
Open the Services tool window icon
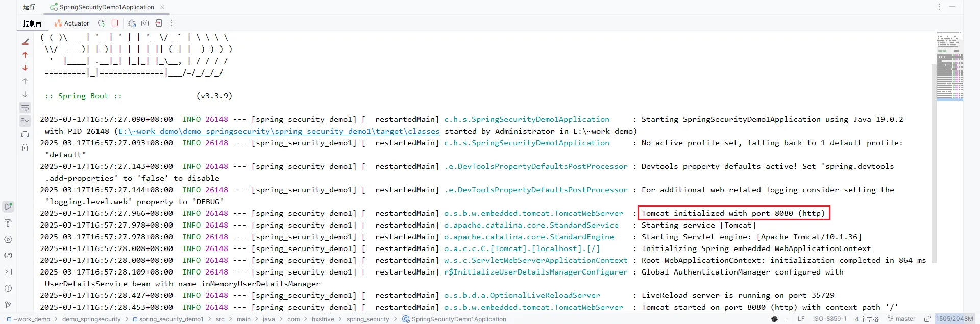coord(8,239)
